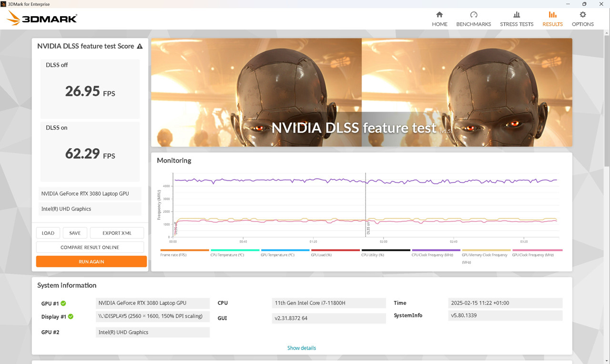
Task: Save the result using SAVE
Action: point(75,233)
